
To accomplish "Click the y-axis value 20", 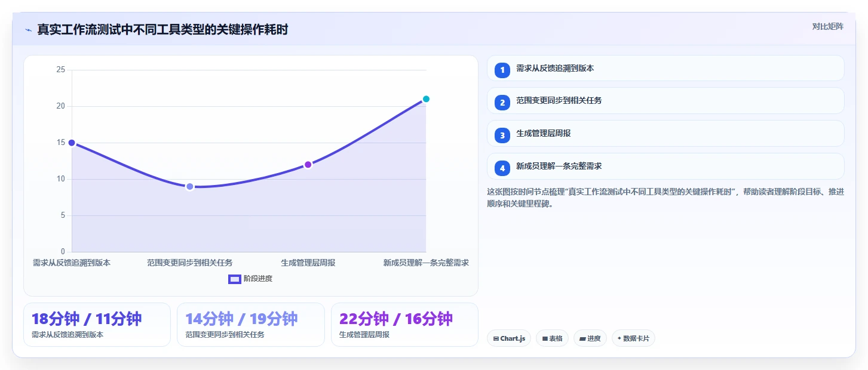I will coord(60,106).
